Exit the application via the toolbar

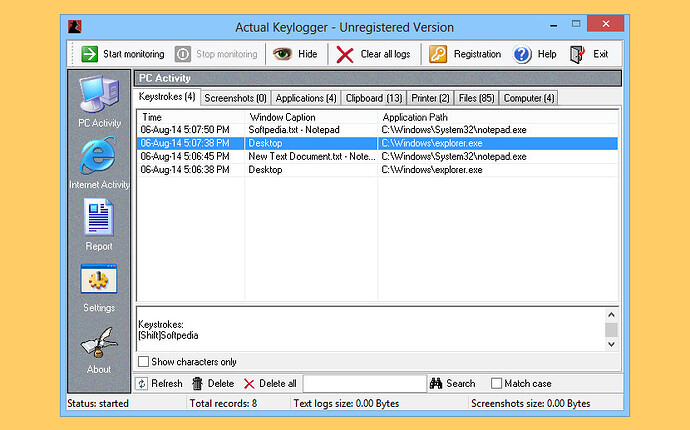tap(589, 54)
